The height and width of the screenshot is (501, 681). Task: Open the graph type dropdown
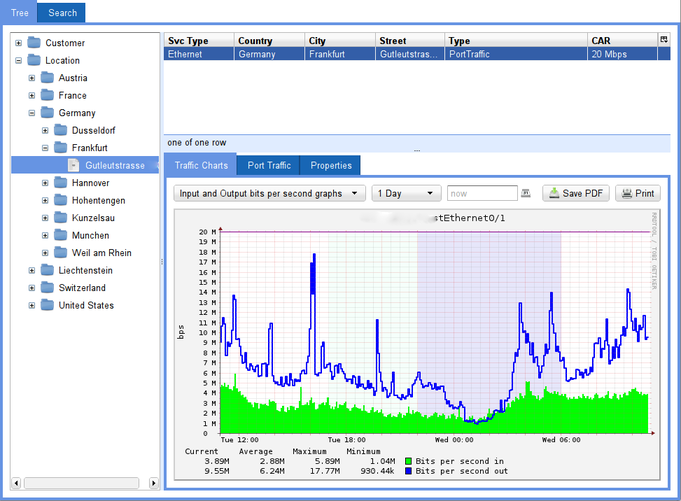tap(269, 193)
